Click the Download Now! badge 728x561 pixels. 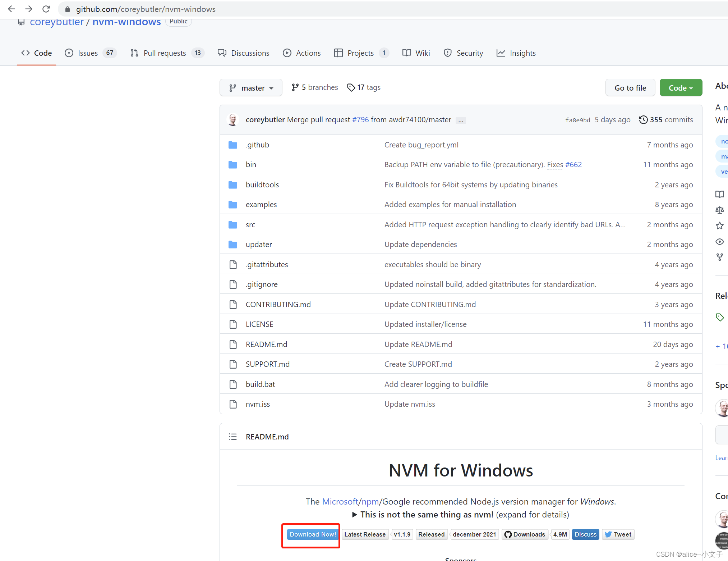313,534
